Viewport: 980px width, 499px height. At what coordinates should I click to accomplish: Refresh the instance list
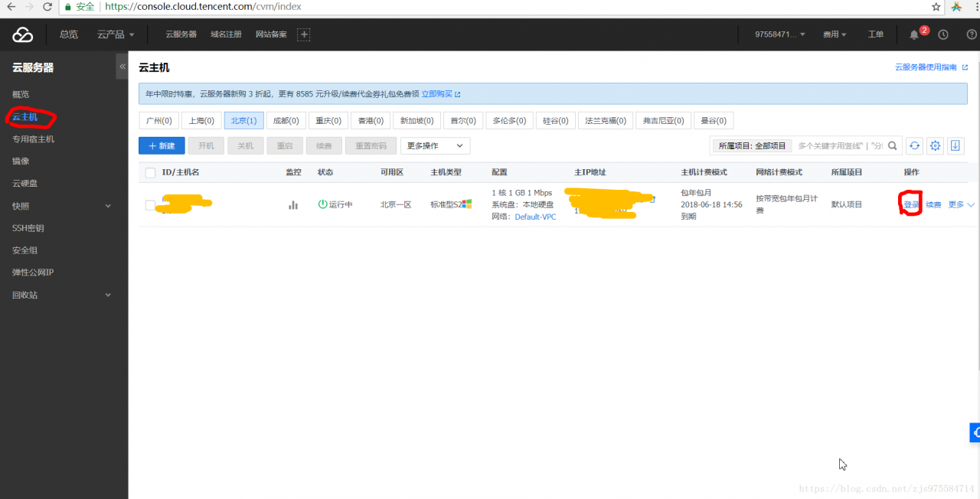coord(914,145)
